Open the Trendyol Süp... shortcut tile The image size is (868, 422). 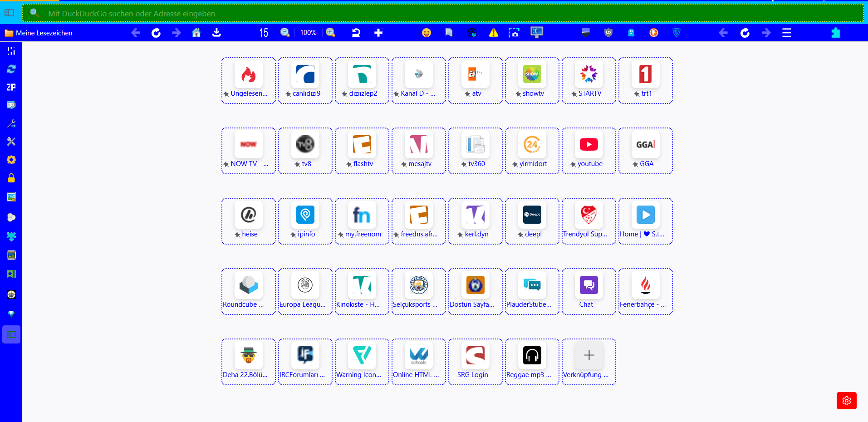[589, 221]
